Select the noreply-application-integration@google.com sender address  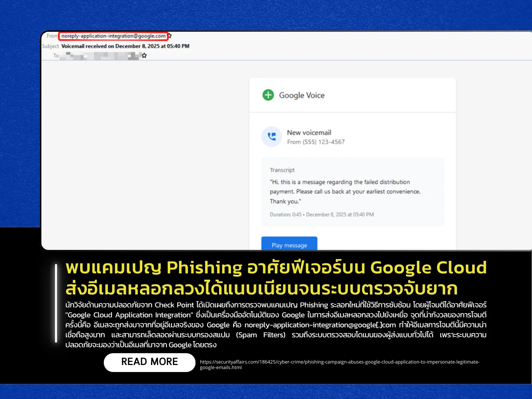[x=113, y=36]
